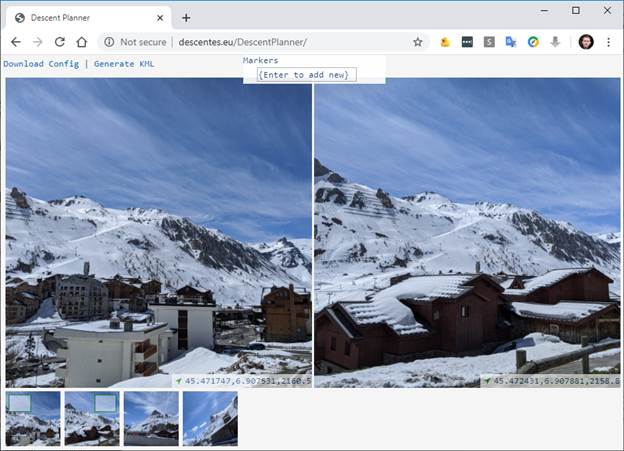
Task: Open the Google Translate extension icon
Action: [511, 42]
